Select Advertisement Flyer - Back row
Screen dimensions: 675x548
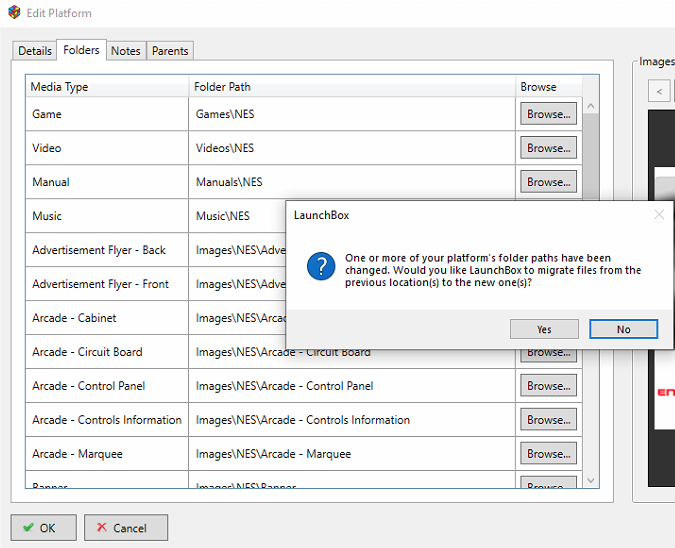point(107,250)
